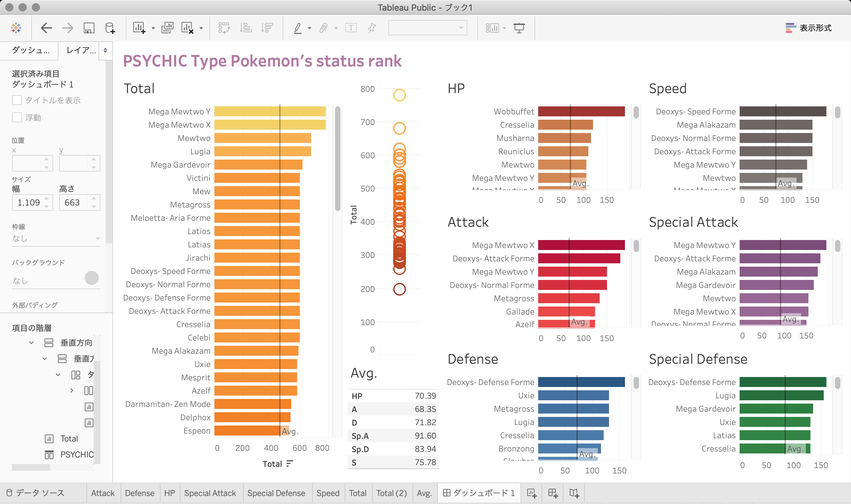Enable the タイトルを表示 checkbox
851x504 pixels.
click(17, 100)
